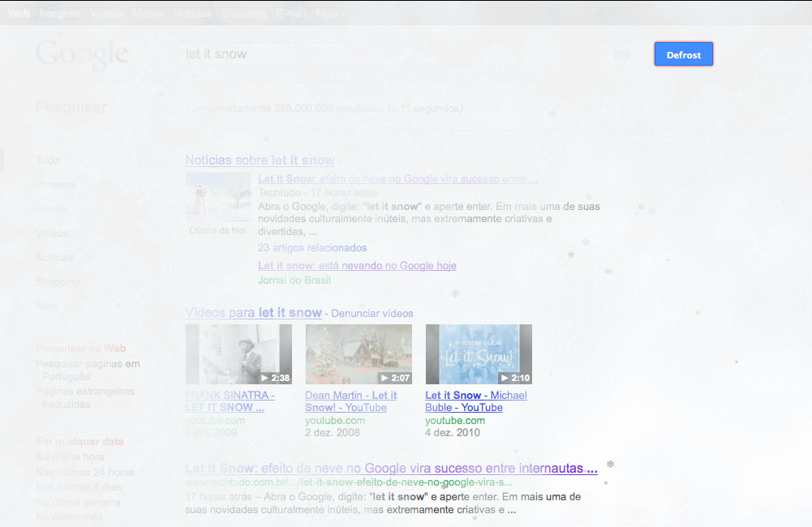This screenshot has height=527, width=812.
Task: Select Web in the top navigation bar
Action: click(x=19, y=14)
